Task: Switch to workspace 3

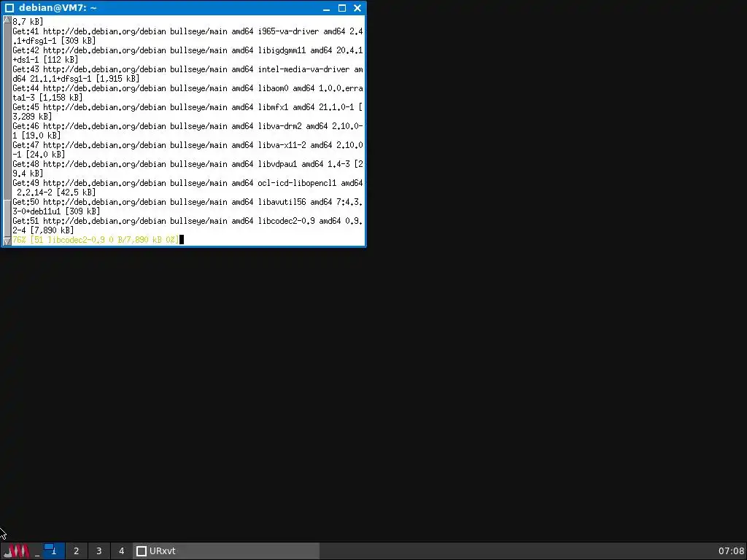Action: pos(98,551)
